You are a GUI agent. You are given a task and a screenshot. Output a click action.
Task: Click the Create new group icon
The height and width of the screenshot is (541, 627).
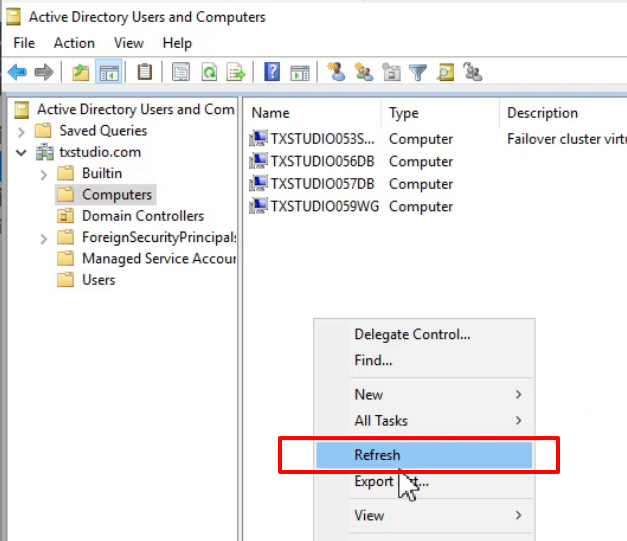[363, 72]
